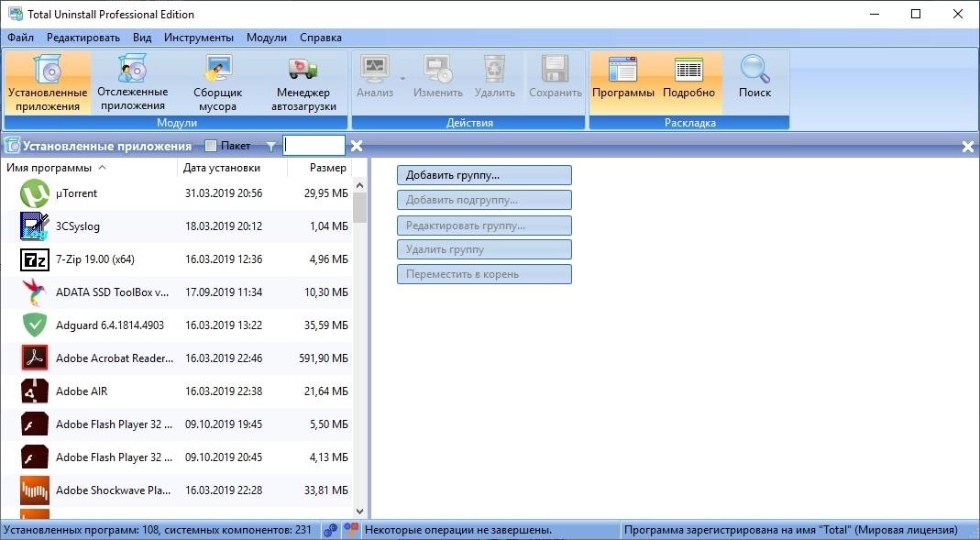Open the Вид menu
This screenshot has width=980, height=540.
coord(142,38)
